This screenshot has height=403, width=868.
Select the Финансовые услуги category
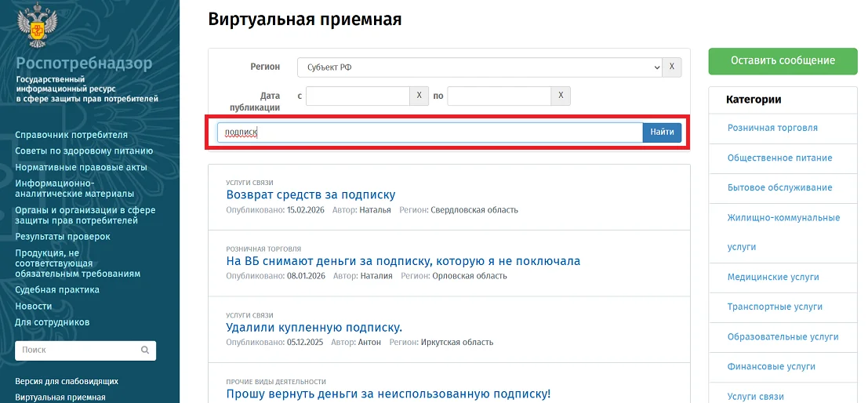tap(771, 366)
